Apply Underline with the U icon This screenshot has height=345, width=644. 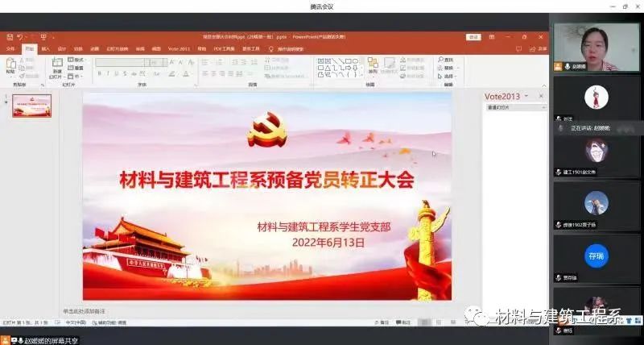pyautogui.click(x=117, y=74)
